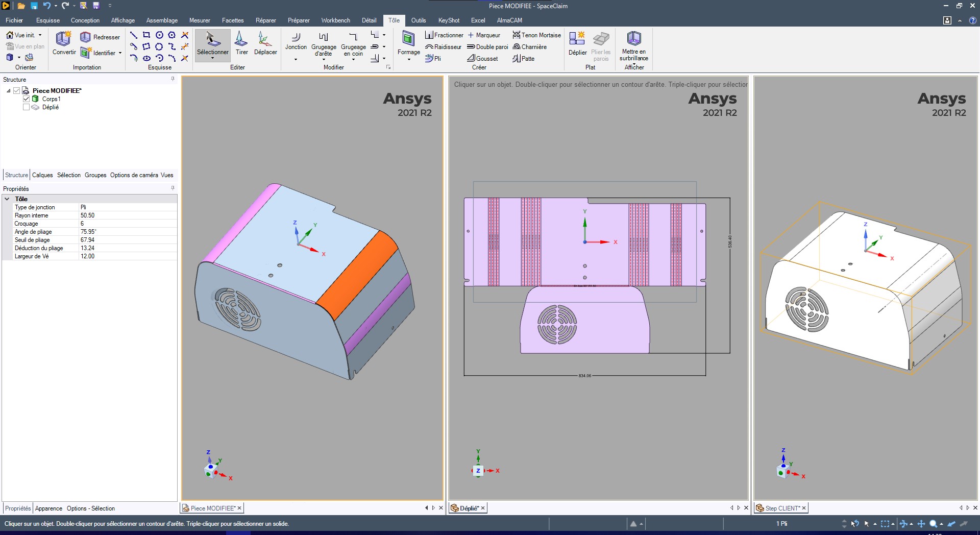Enable the Déplié visibility checkbox

[x=27, y=107]
